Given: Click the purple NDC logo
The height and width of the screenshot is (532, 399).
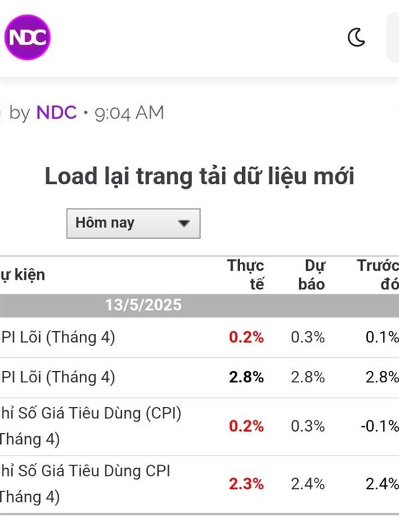Looking at the screenshot, I should point(27,37).
